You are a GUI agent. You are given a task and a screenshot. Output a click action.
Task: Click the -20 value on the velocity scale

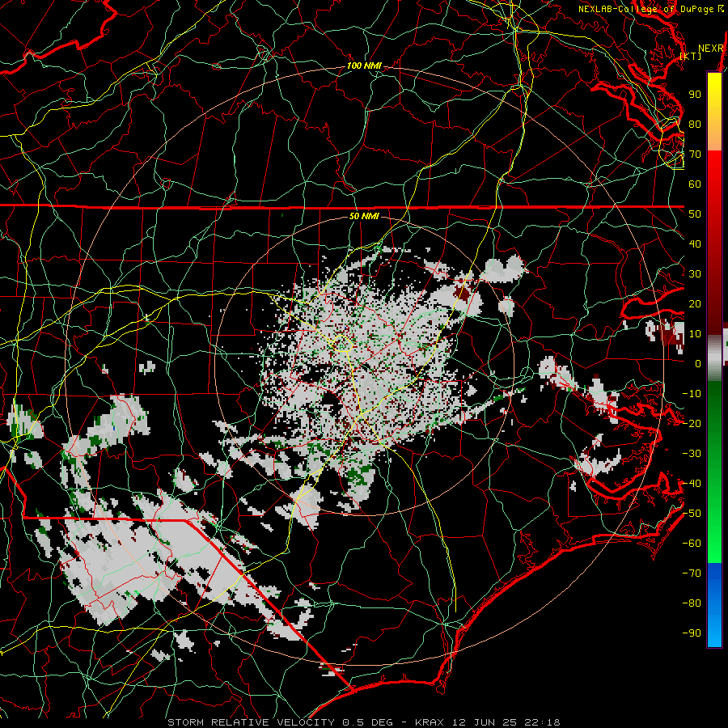(x=692, y=423)
